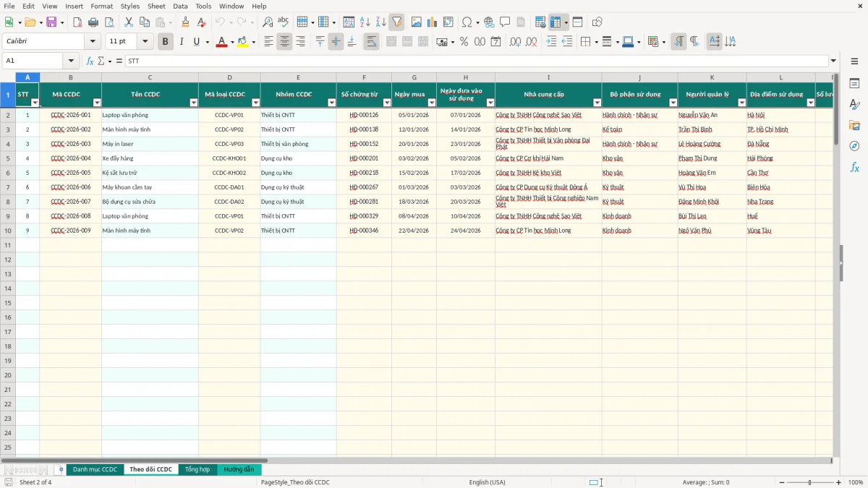Screen dimensions: 868x488
Task: Open the Sort dialog icon
Action: pos(349,22)
